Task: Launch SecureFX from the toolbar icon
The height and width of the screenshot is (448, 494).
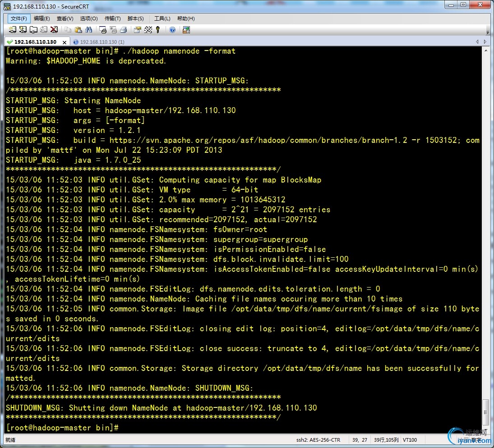Action: 186,30
